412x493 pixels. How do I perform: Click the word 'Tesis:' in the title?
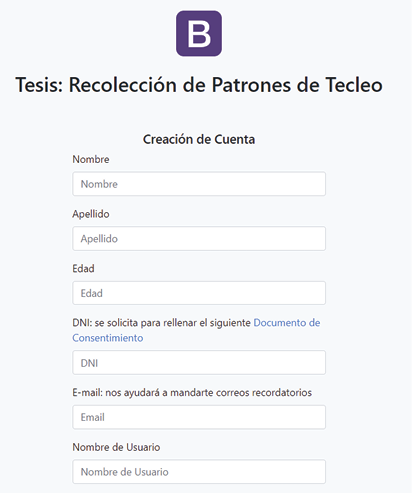[39, 85]
